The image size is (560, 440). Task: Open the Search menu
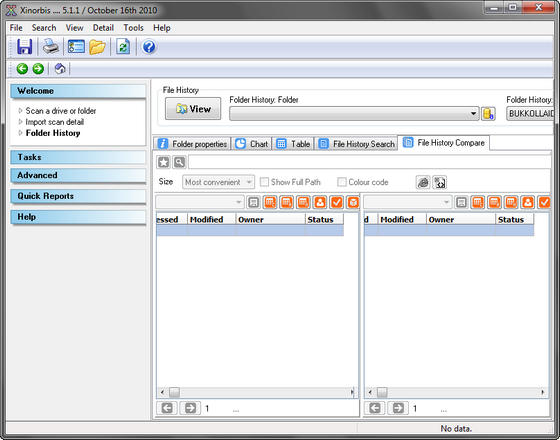[44, 28]
